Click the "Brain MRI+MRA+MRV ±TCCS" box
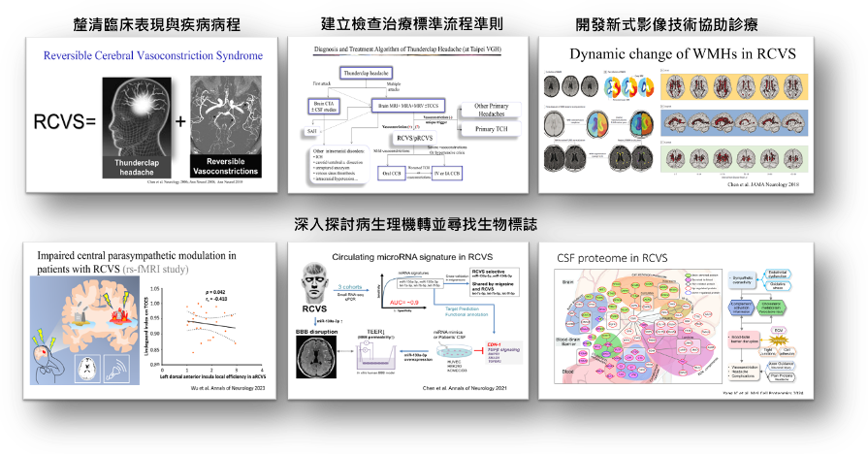Image resolution: width=868 pixels, height=454 pixels. point(408,105)
